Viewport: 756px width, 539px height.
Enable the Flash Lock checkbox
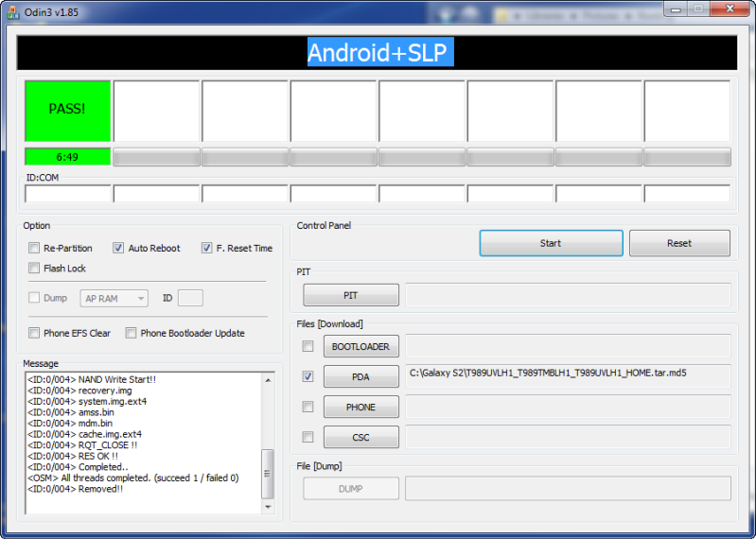(x=34, y=268)
